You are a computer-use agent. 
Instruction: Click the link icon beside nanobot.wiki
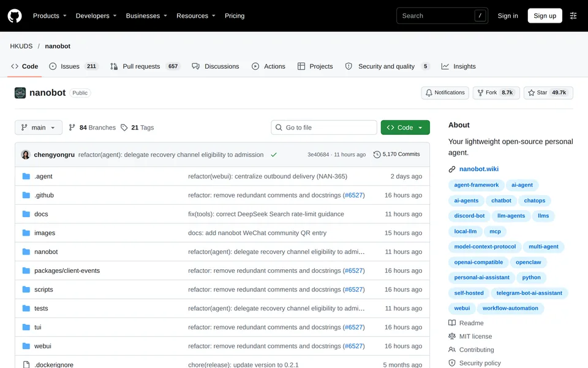click(x=452, y=169)
